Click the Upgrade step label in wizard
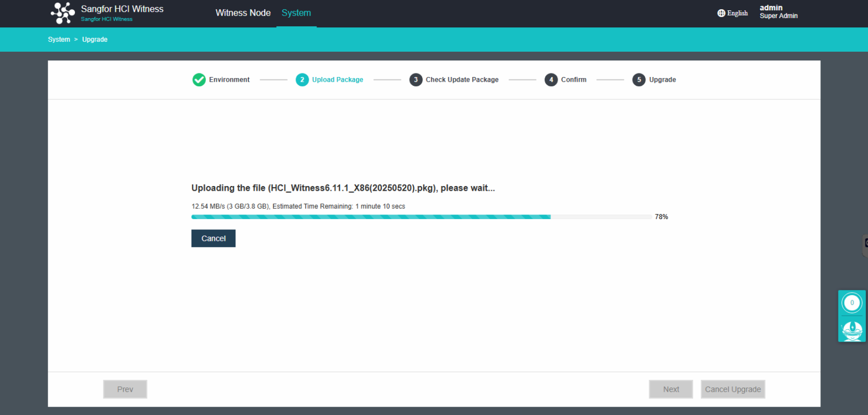The image size is (868, 415). (x=663, y=80)
